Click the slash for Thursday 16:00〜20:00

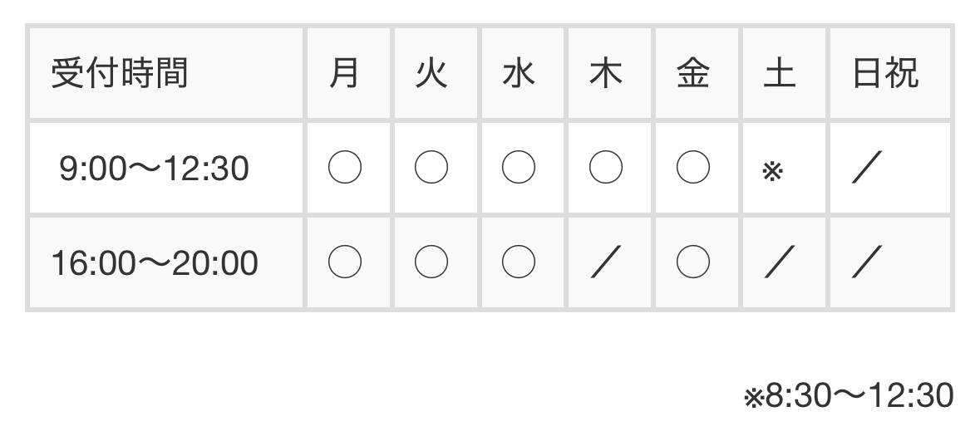(x=606, y=265)
